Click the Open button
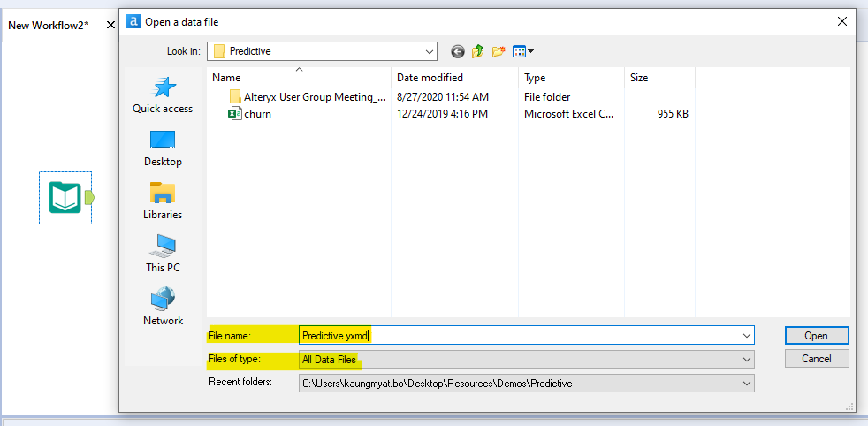868x426 pixels. 817,335
